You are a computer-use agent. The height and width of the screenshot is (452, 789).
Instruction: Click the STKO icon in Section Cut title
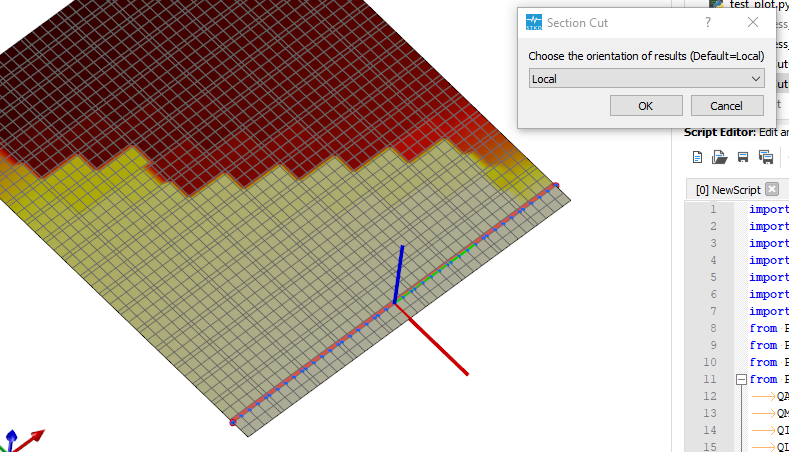point(534,22)
